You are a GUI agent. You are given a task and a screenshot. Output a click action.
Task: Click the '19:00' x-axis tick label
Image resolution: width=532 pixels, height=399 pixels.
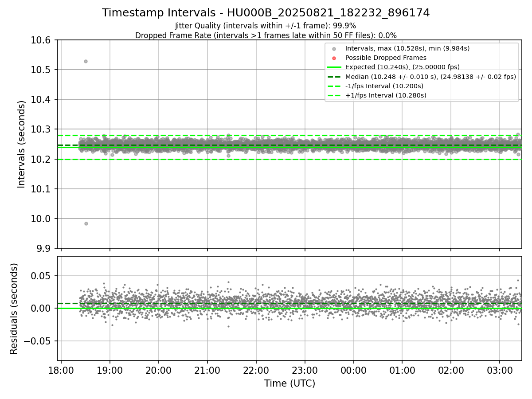coord(110,370)
